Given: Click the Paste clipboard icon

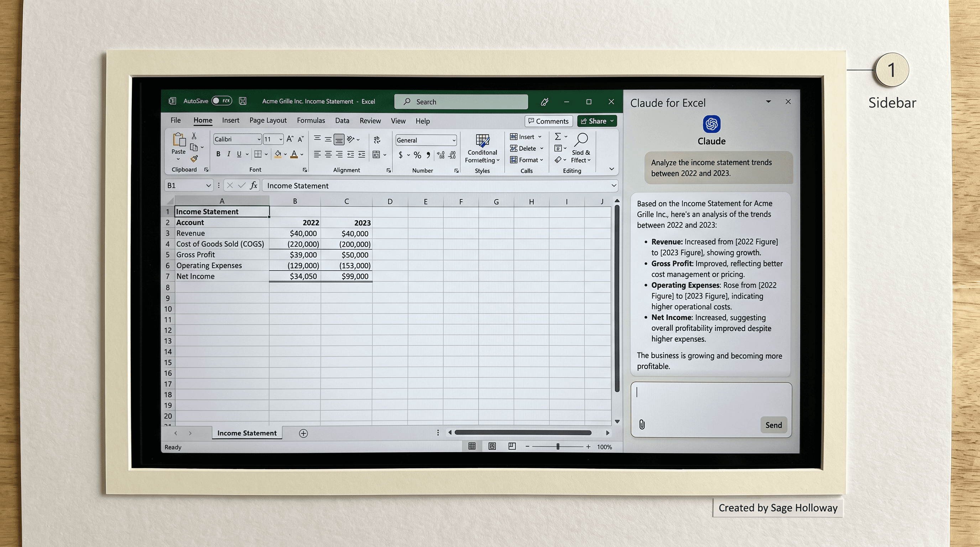Looking at the screenshot, I should click(x=178, y=140).
